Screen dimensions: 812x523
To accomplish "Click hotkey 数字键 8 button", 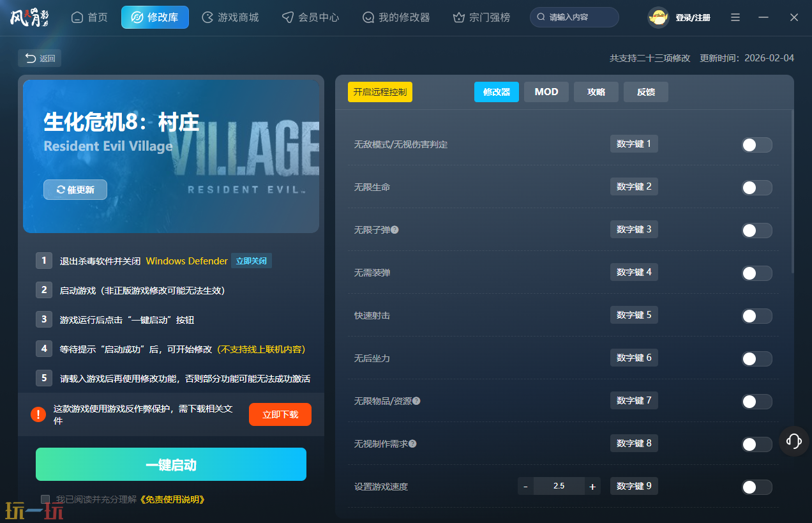I will (634, 443).
